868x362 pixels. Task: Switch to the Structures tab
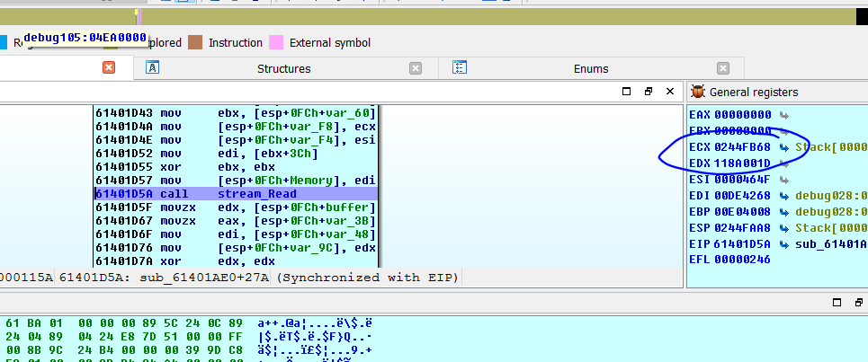283,68
